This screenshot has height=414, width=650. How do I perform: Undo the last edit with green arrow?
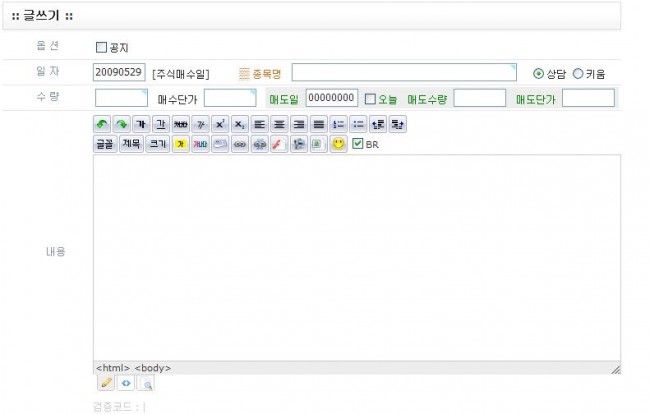click(x=102, y=124)
